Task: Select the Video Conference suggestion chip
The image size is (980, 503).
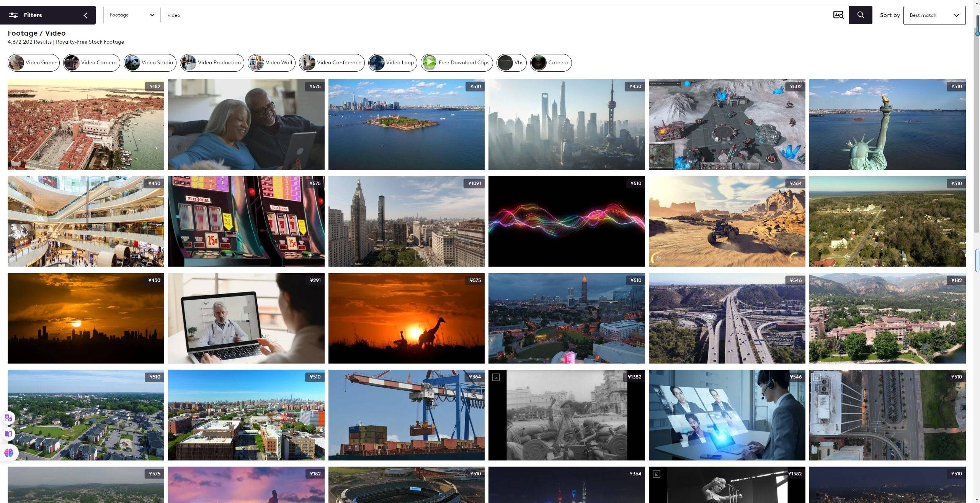Action: pyautogui.click(x=332, y=63)
